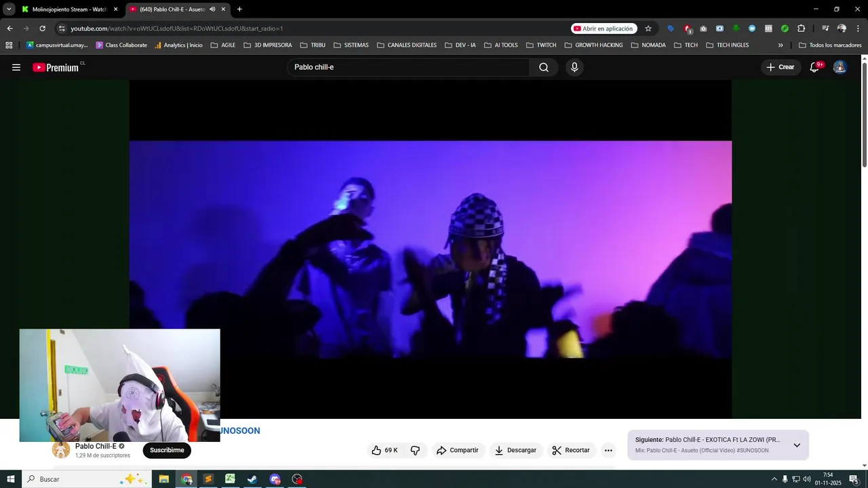
Task: Open the Windows notification center
Action: [x=854, y=479]
